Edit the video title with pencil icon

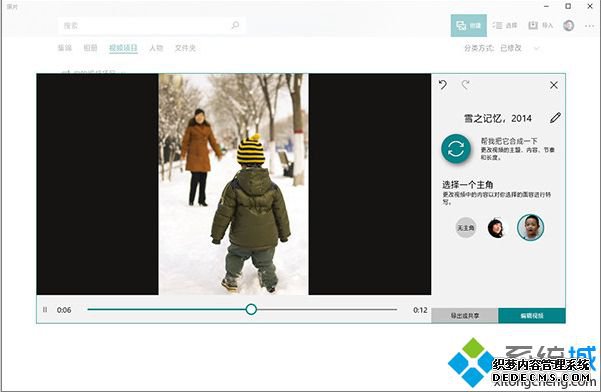pos(555,118)
